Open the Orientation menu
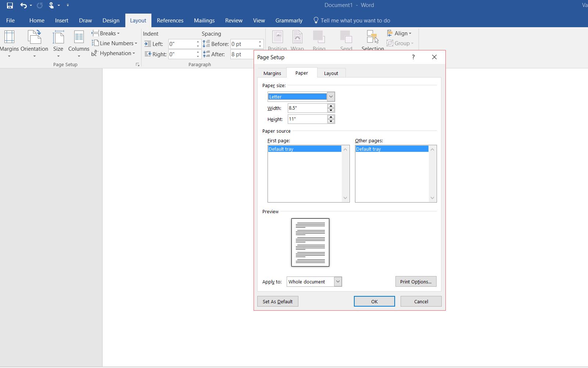Image resolution: width=588 pixels, height=368 pixels. coord(34,44)
